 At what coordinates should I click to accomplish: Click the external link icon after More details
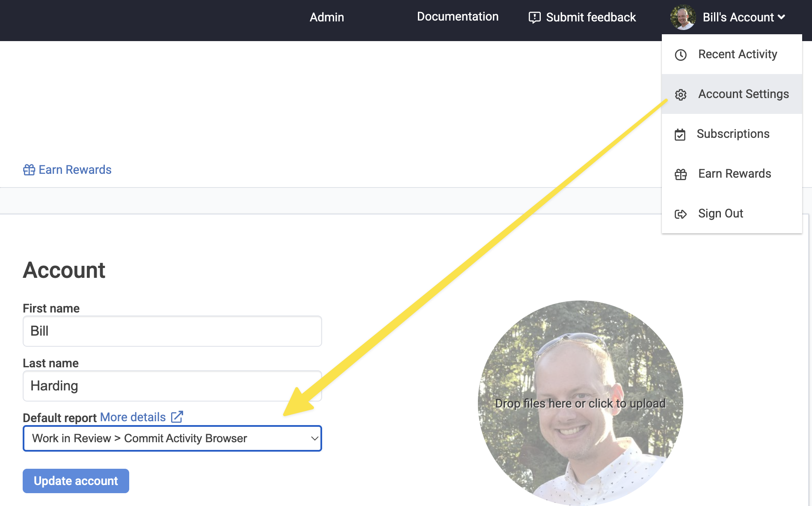pyautogui.click(x=177, y=417)
